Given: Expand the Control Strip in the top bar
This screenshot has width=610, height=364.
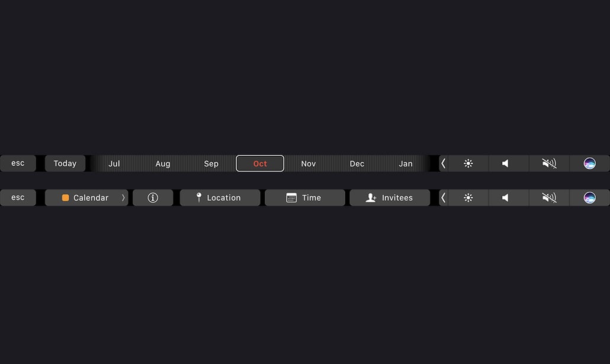Looking at the screenshot, I should click(x=444, y=163).
